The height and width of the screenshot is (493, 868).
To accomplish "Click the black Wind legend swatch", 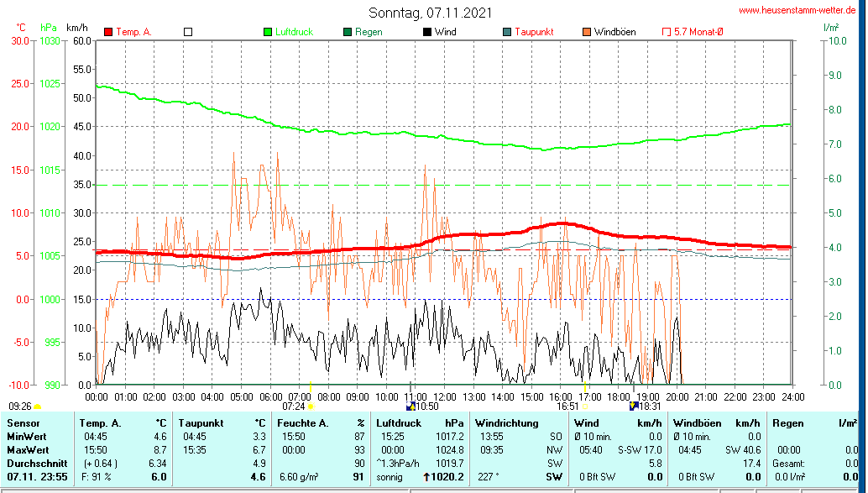I will [x=427, y=32].
